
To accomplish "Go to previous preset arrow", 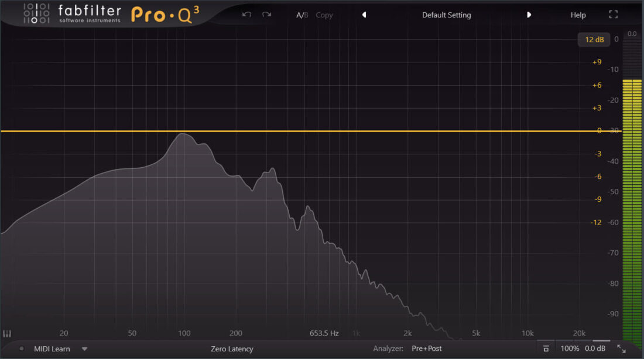I will coord(364,15).
